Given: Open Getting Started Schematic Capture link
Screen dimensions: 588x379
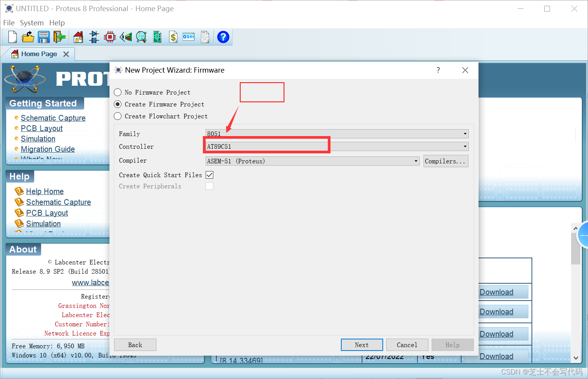Looking at the screenshot, I should click(53, 118).
